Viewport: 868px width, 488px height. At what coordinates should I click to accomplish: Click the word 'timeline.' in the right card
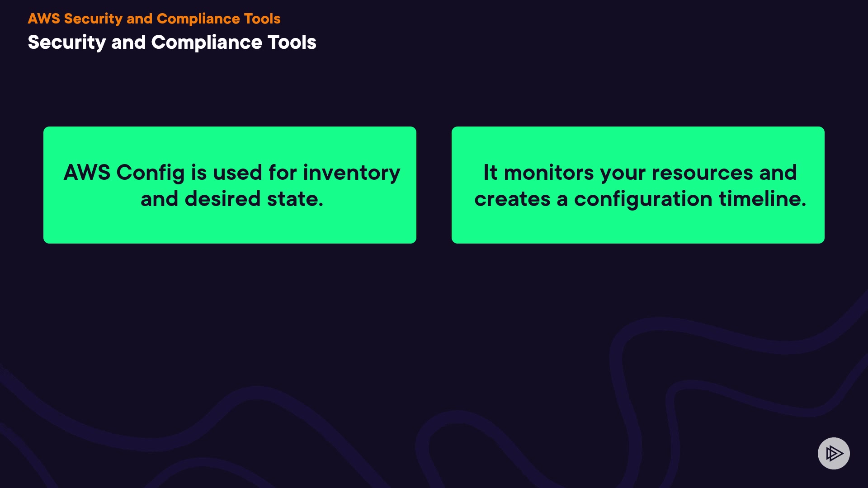762,199
